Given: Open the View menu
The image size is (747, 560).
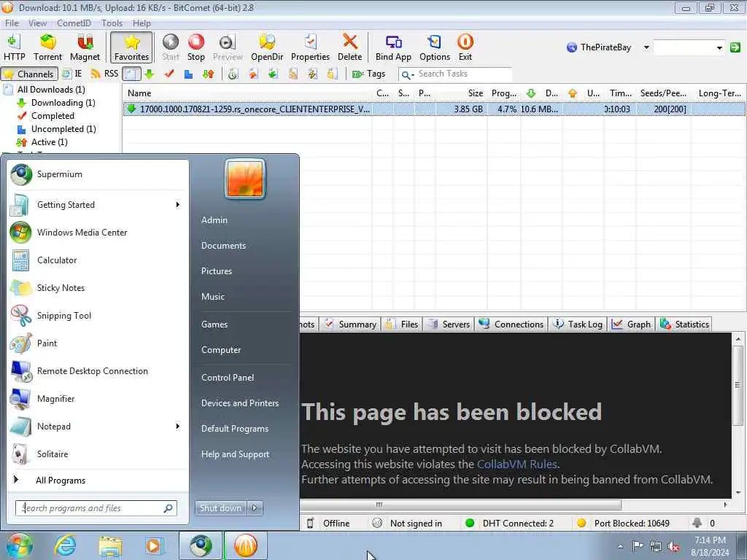Looking at the screenshot, I should (37, 23).
